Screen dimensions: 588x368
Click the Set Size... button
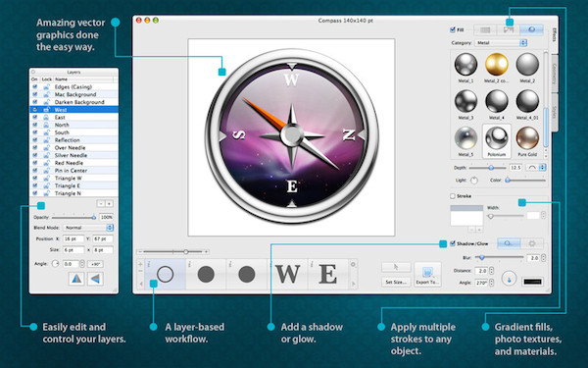[396, 282]
